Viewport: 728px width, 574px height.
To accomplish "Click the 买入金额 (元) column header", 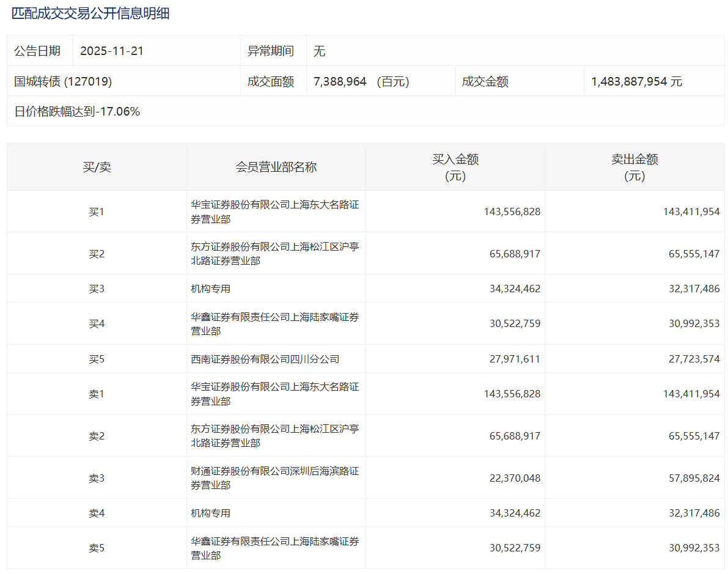I will (455, 167).
